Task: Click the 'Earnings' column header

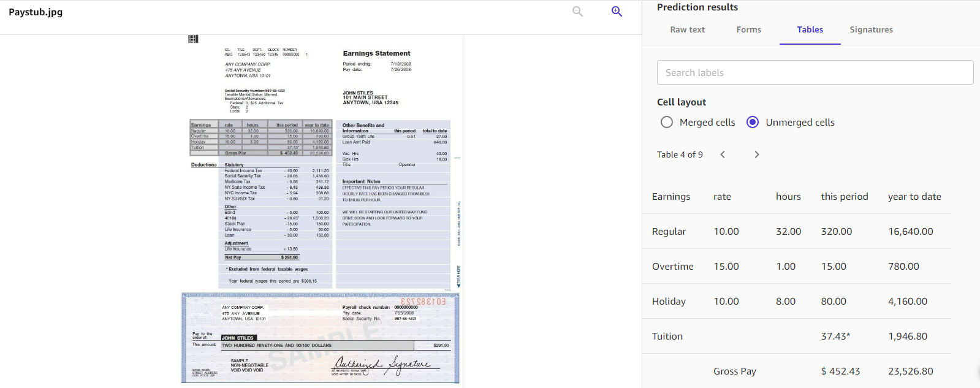Action: tap(670, 197)
